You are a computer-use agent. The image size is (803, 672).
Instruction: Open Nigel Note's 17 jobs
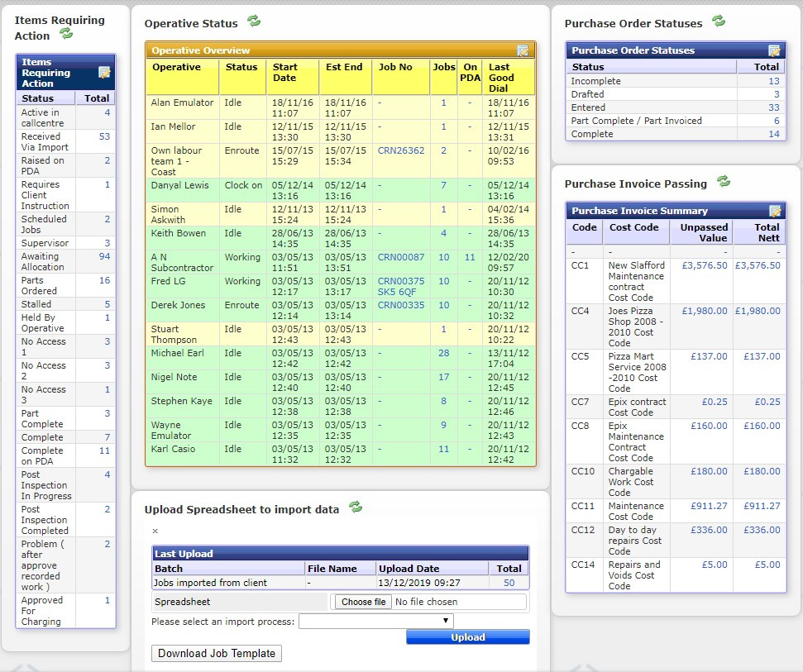pos(443,377)
